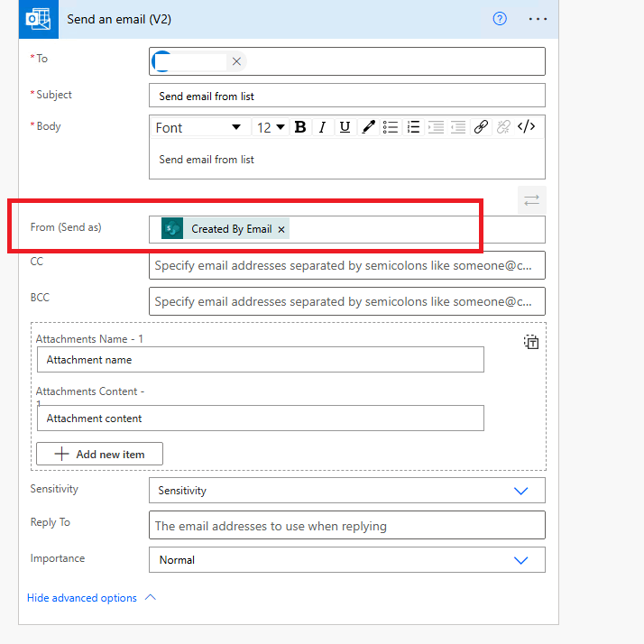Viewport: 644px width, 644px height.
Task: Click the SharePoint icon in Created By Email token
Action: [x=172, y=229]
